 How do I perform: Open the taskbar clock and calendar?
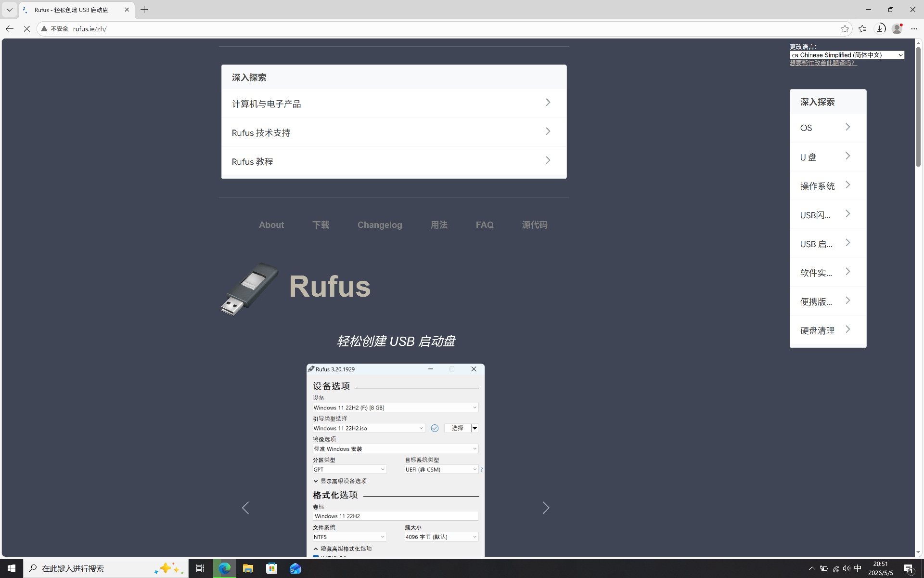pyautogui.click(x=881, y=568)
